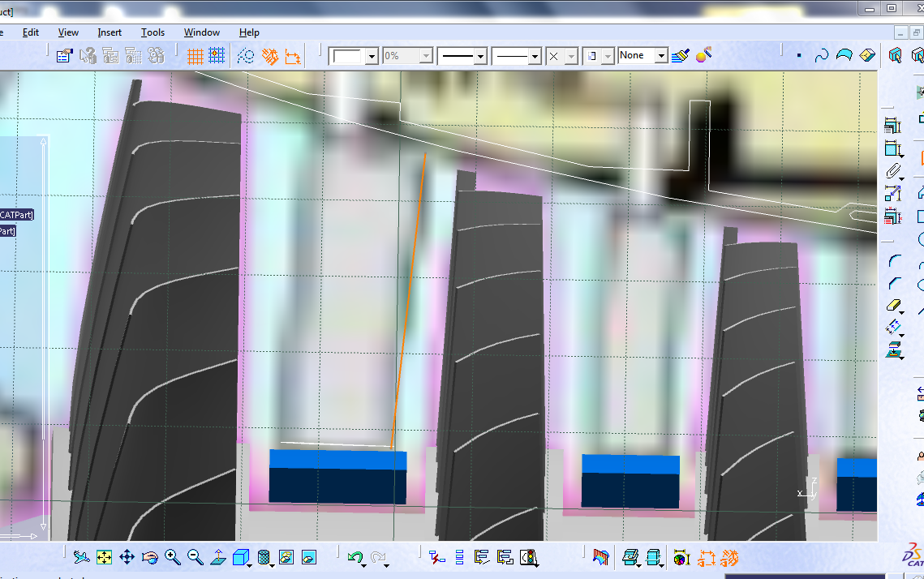Toggle Snap to Point grid option
The image size is (924, 579).
(217, 56)
